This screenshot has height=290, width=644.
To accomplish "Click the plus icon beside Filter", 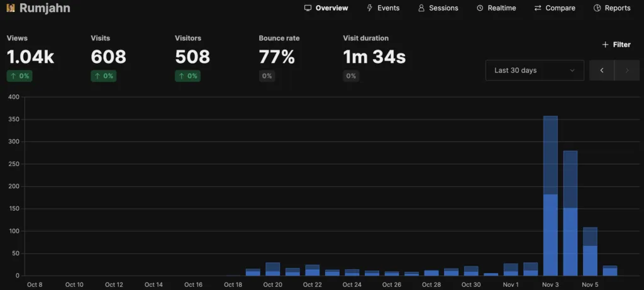I will coord(605,45).
